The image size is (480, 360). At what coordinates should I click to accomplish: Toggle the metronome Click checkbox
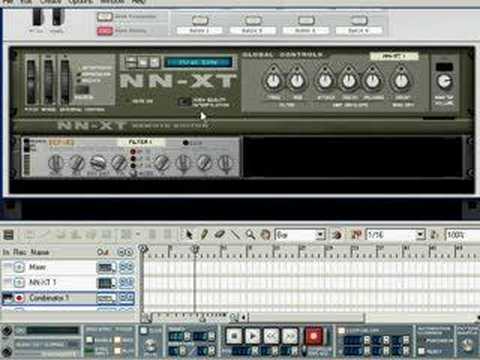tap(144, 330)
